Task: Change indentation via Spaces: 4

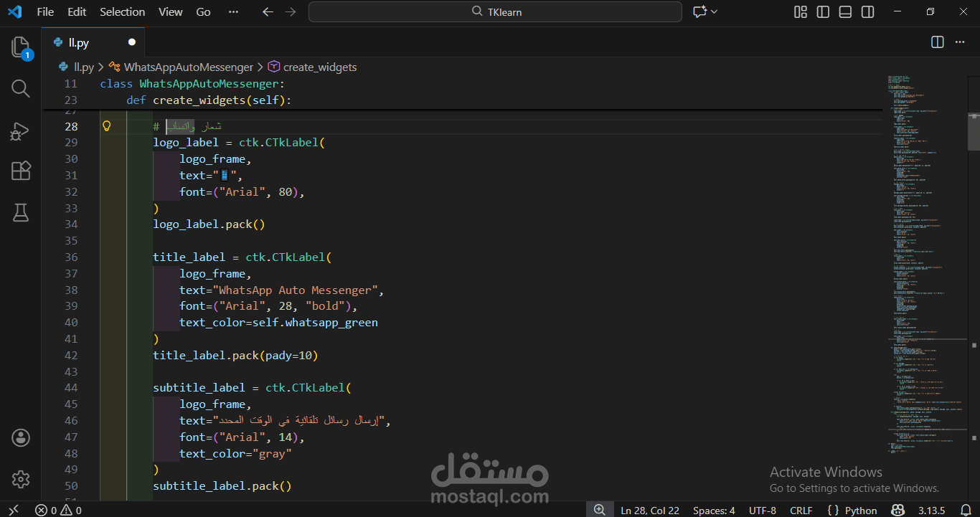Action: pyautogui.click(x=714, y=511)
